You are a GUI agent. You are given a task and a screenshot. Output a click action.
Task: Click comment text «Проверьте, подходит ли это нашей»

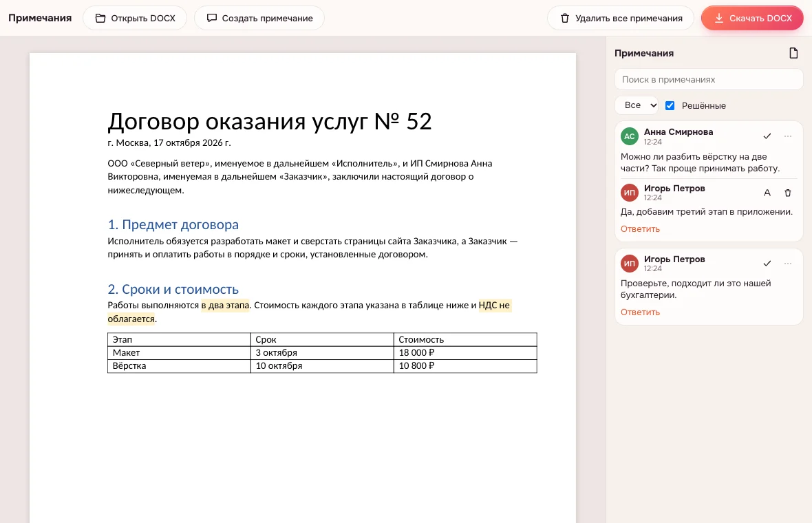click(696, 284)
